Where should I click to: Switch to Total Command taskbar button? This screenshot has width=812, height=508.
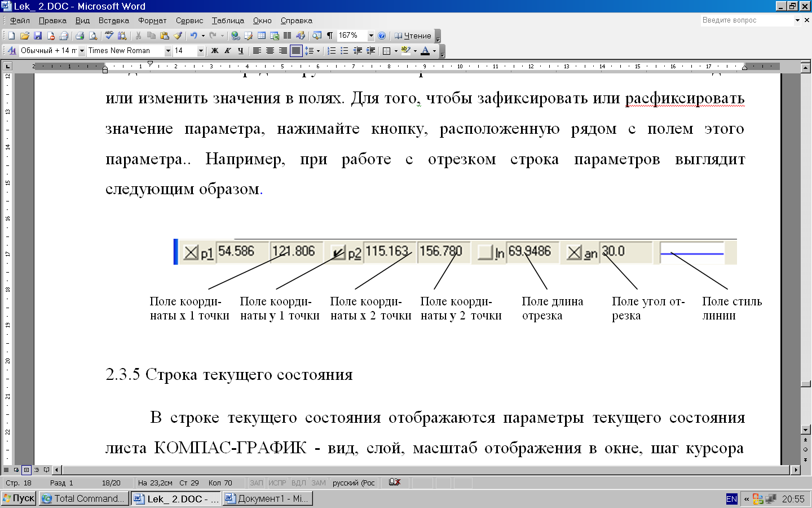[83, 498]
